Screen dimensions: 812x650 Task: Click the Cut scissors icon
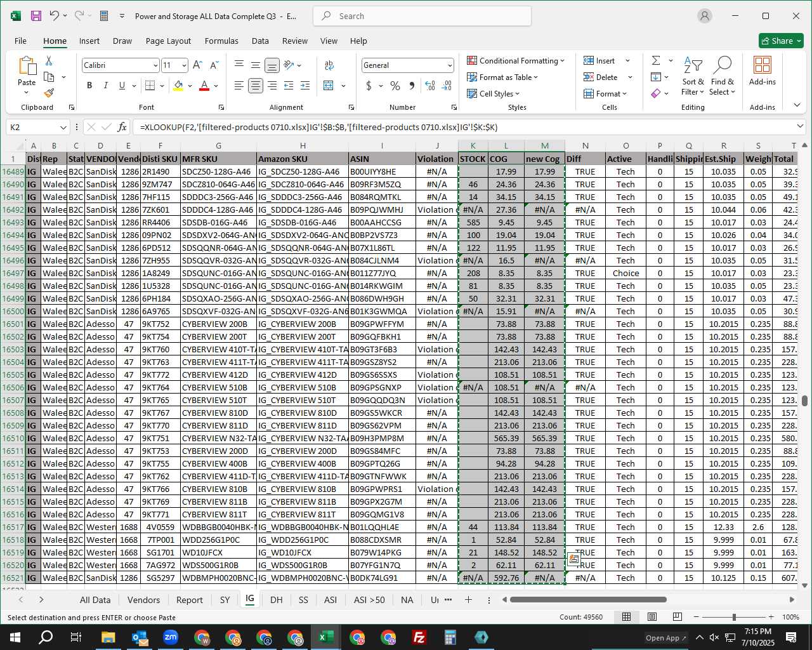[x=49, y=61]
